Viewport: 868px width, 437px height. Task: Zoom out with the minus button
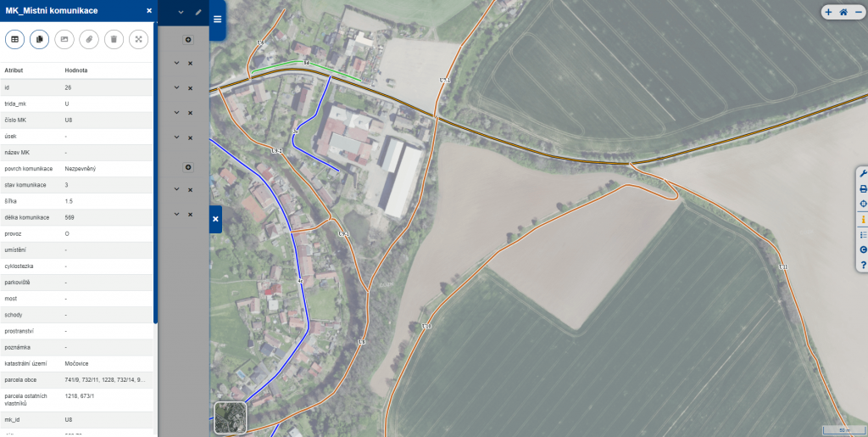coord(859,12)
